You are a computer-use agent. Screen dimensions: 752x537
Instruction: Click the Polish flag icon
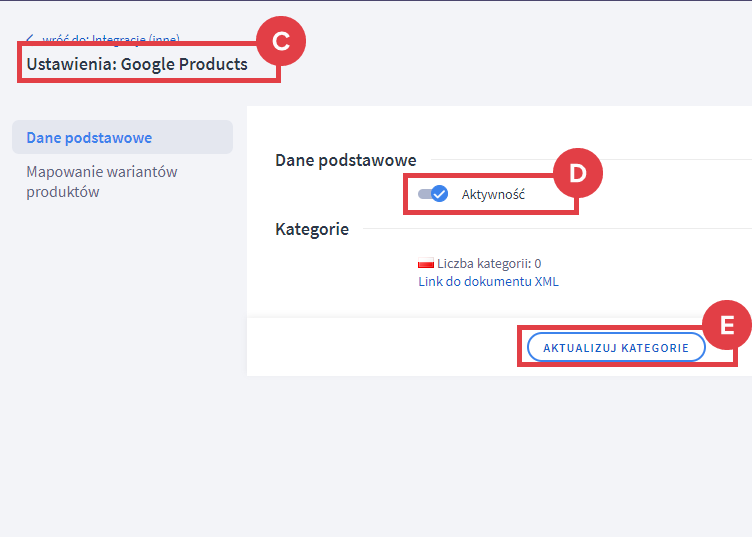coord(425,263)
